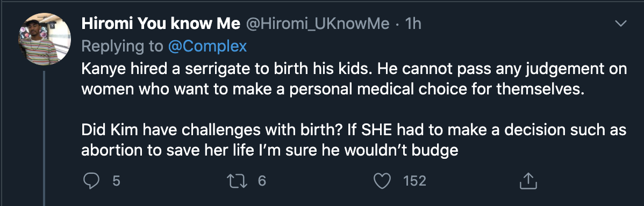Open tweet via the 'Kanye hired a serrigate' line
The width and height of the screenshot is (644, 206).
(x=354, y=69)
